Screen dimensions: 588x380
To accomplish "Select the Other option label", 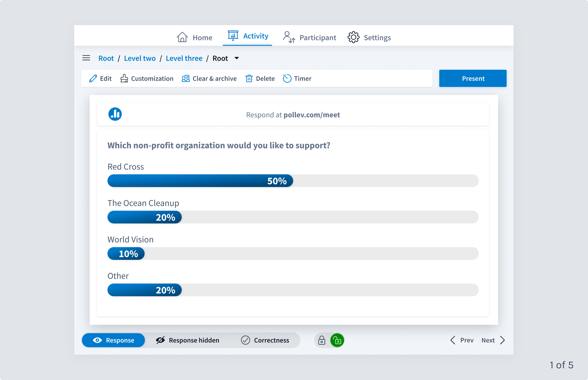I will tap(118, 276).
